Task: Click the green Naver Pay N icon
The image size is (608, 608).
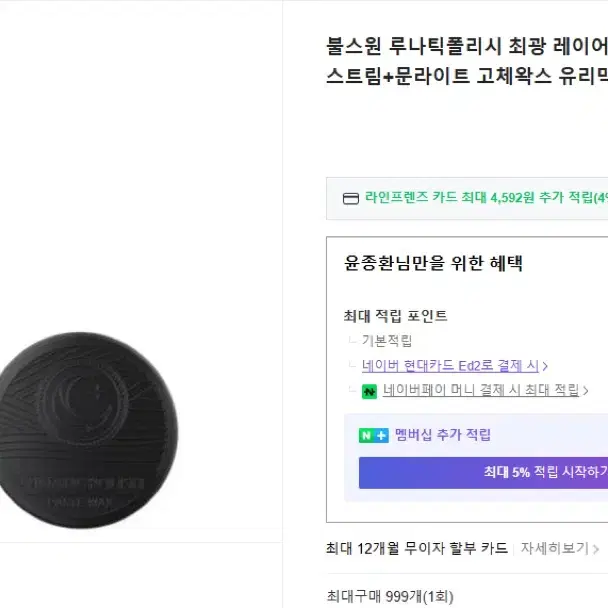Action: click(x=369, y=391)
